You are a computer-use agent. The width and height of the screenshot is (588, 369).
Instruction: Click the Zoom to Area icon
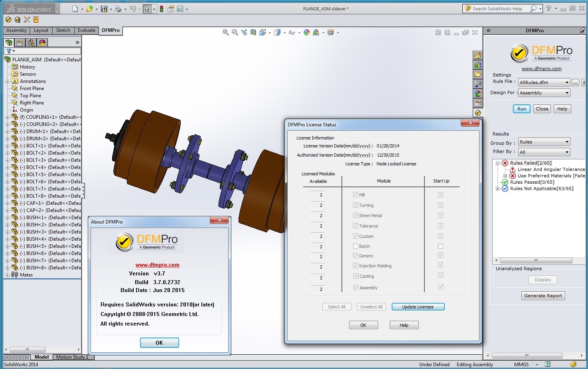pos(235,33)
